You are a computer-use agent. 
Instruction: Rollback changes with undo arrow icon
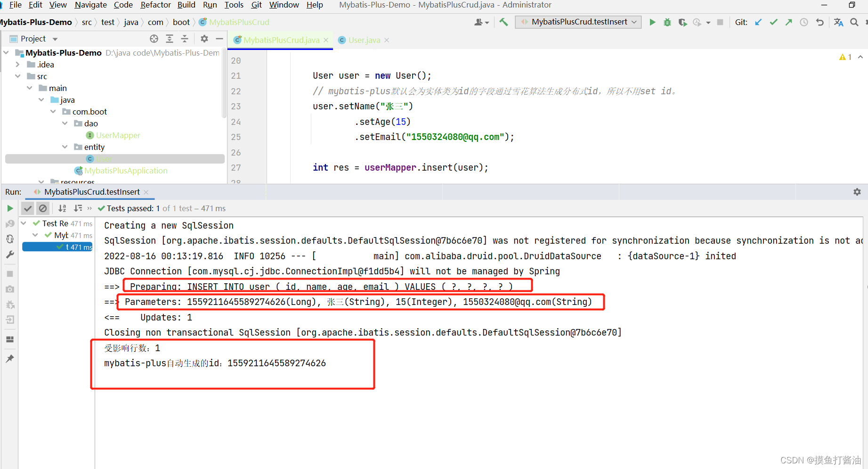820,22
